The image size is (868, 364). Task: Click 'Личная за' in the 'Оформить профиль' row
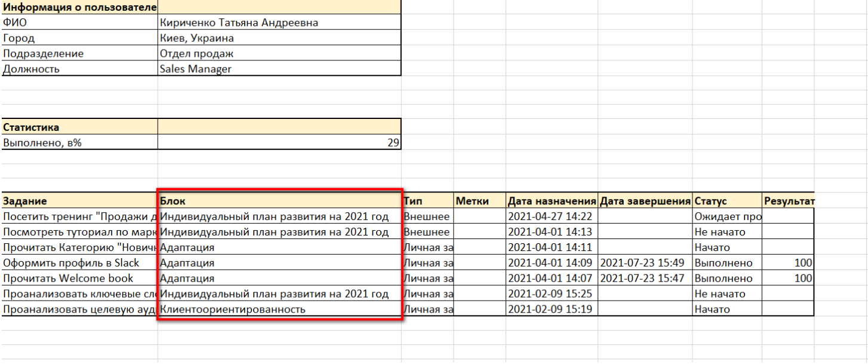tap(428, 262)
